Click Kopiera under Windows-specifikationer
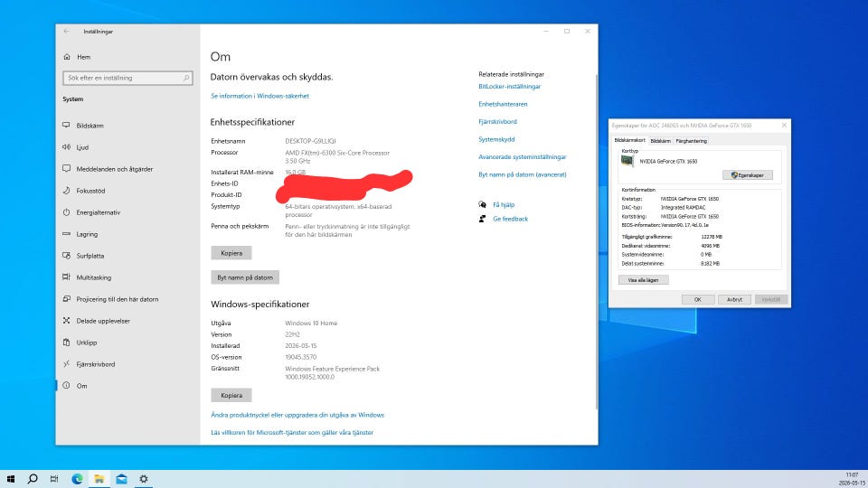 click(231, 395)
